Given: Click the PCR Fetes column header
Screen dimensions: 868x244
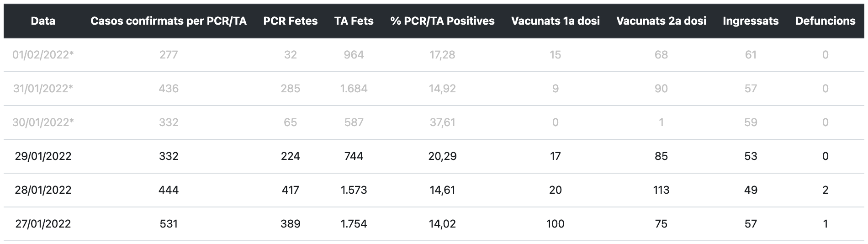Looking at the screenshot, I should 290,21.
